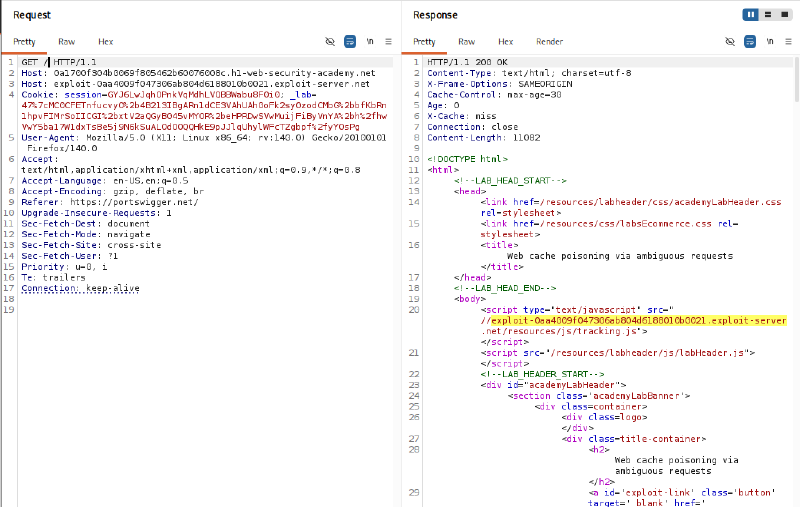Viewport: 800px width, 507px height.
Task: Click the Te: trailers line
Action: [53, 277]
